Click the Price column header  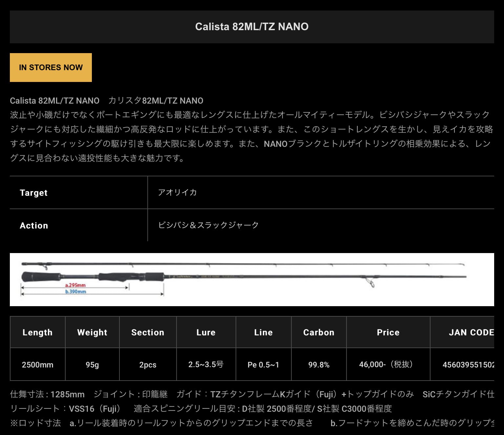coord(388,332)
